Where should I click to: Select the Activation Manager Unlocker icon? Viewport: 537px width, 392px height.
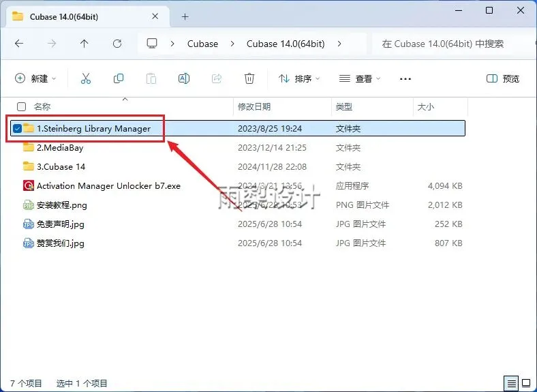pyautogui.click(x=29, y=185)
